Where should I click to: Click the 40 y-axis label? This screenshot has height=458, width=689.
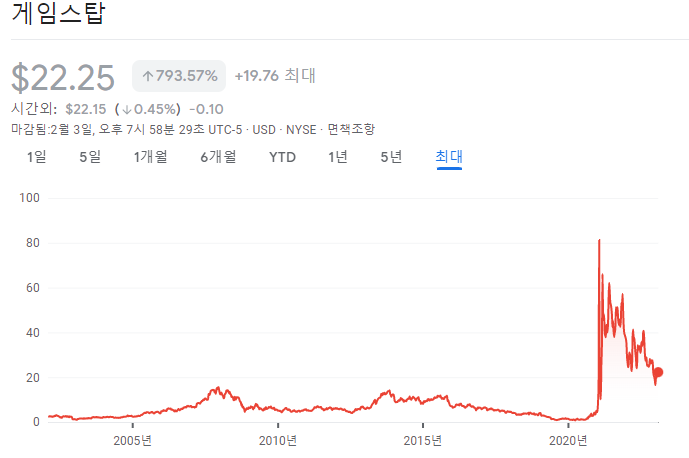click(33, 333)
